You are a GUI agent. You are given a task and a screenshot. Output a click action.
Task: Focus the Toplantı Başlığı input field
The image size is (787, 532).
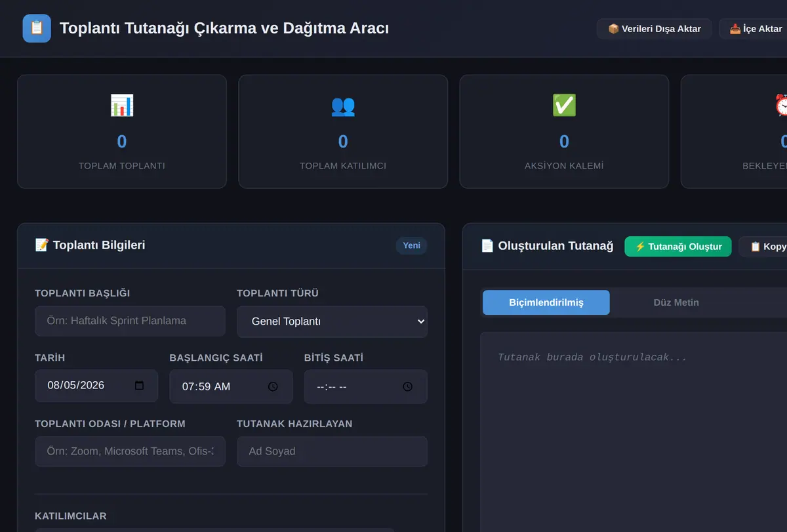tap(130, 321)
